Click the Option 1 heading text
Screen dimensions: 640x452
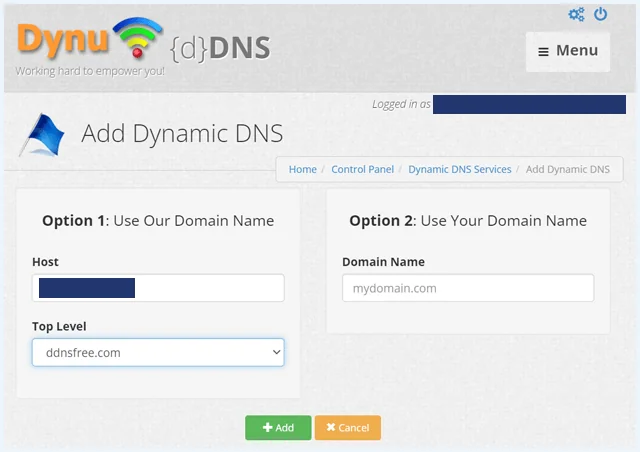pyautogui.click(x=158, y=221)
